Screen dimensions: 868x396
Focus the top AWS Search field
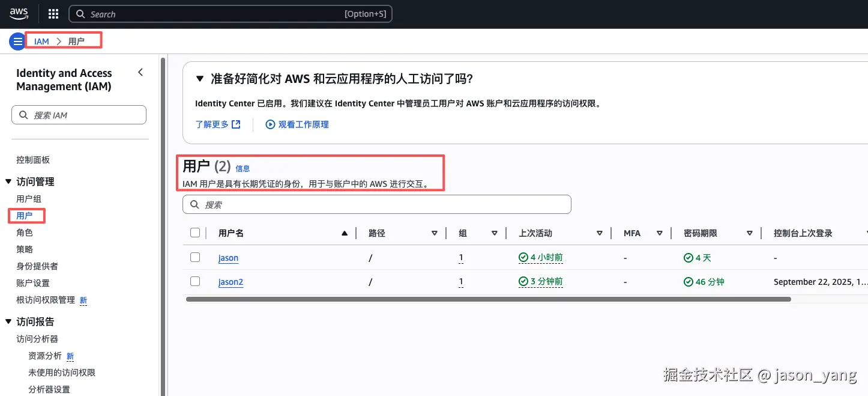pyautogui.click(x=231, y=14)
